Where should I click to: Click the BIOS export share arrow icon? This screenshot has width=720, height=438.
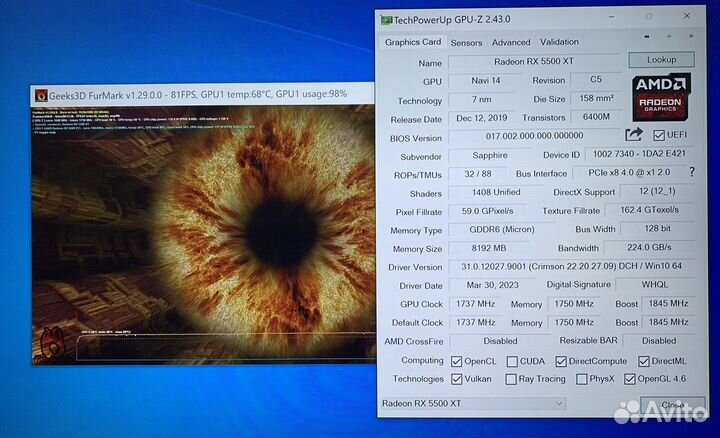(634, 135)
